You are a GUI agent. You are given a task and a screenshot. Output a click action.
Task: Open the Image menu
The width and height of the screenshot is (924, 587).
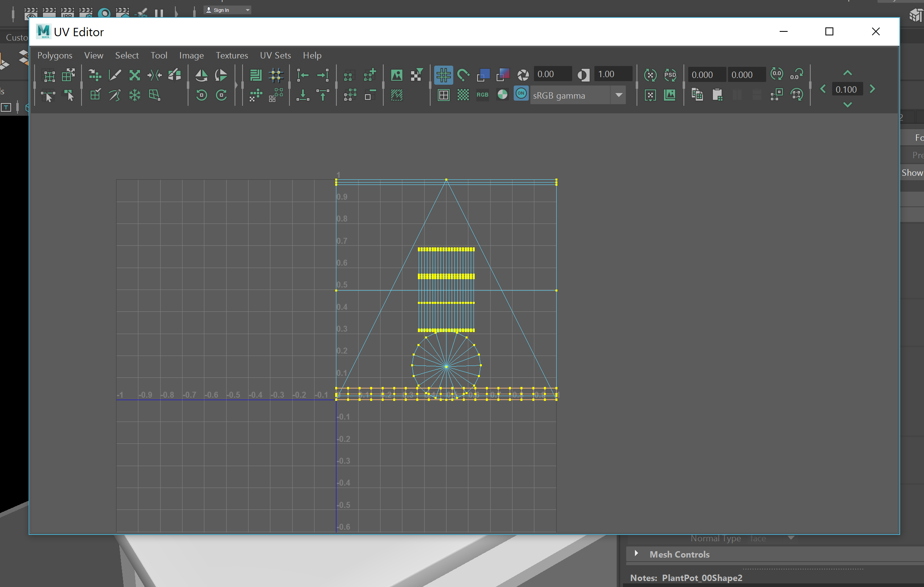[191, 55]
